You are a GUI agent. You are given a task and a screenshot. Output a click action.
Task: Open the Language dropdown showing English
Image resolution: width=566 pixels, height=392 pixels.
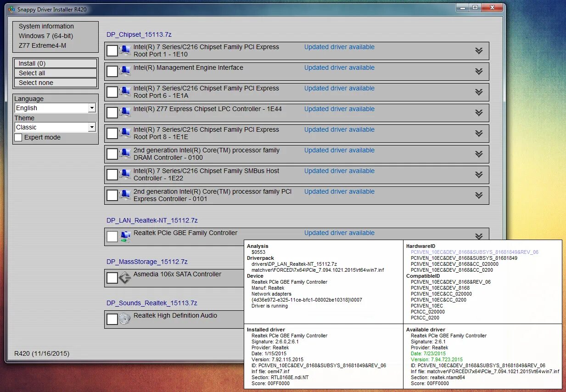point(55,108)
